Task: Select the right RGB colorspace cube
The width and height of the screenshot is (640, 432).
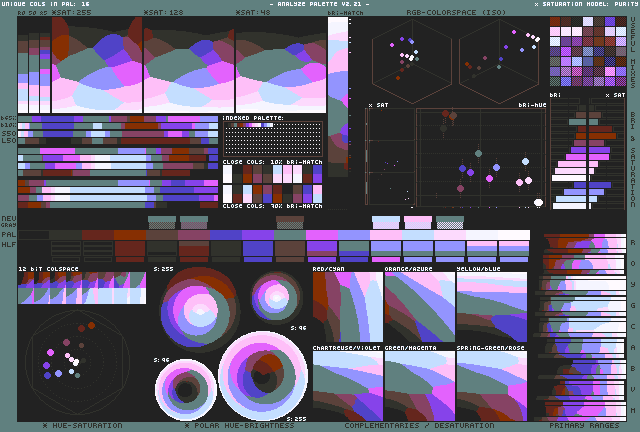Action: (x=499, y=61)
